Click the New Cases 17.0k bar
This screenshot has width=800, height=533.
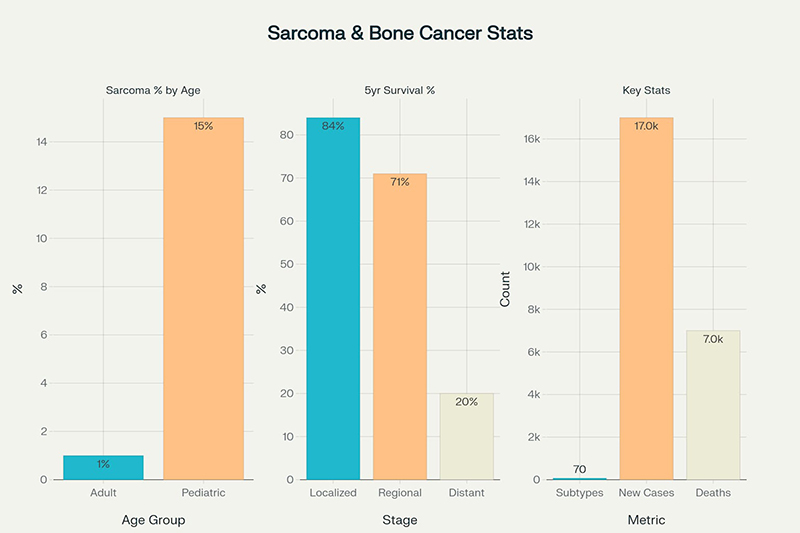pos(646,298)
